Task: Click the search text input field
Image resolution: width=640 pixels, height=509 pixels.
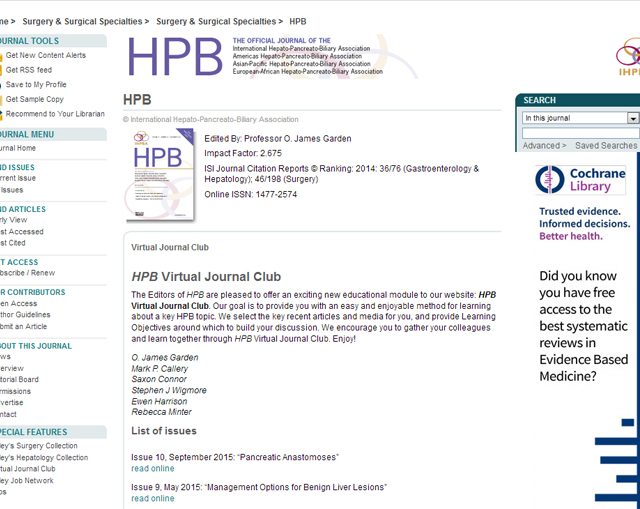Action: pos(580,132)
